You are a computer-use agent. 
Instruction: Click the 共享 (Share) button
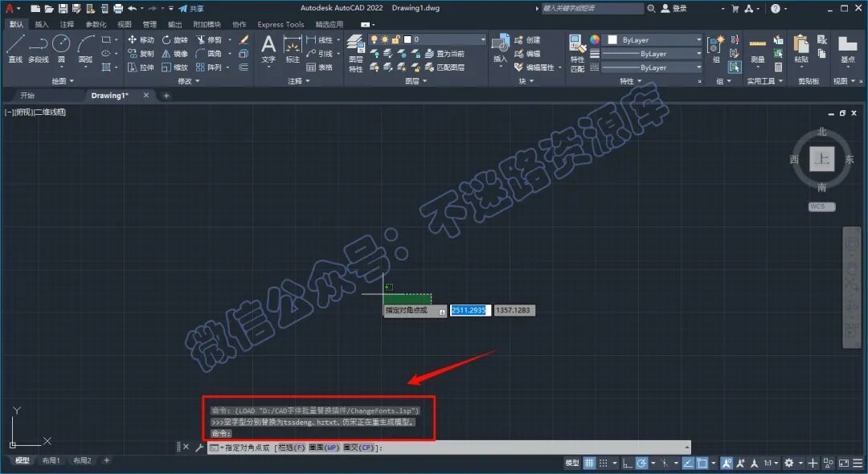coord(191,8)
